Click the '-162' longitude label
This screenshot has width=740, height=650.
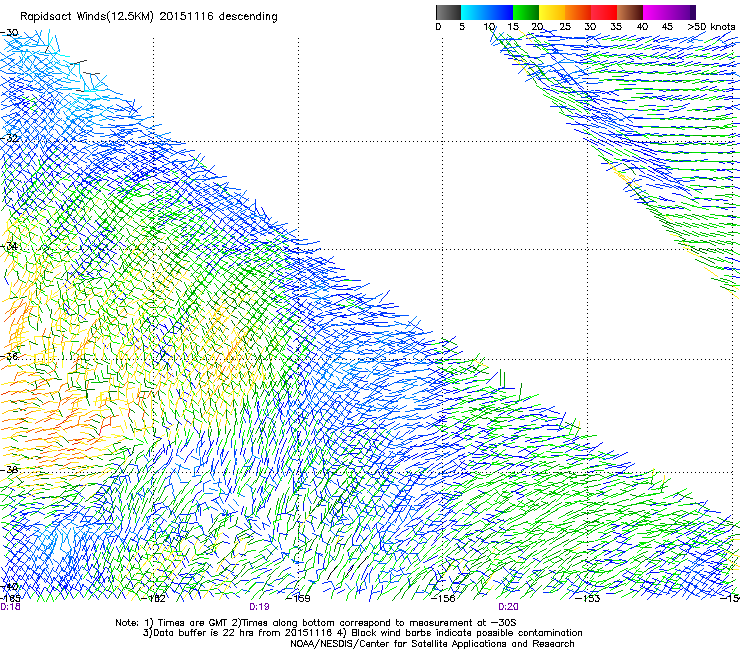154,599
